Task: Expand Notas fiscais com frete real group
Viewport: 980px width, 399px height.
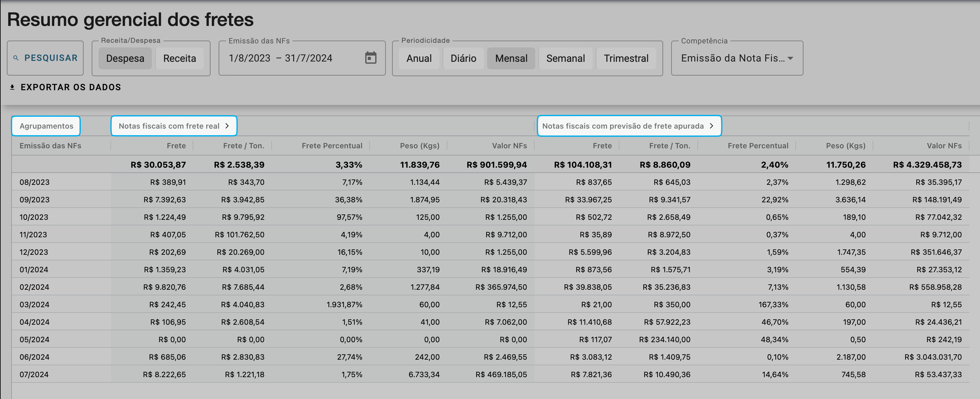Action: point(174,126)
